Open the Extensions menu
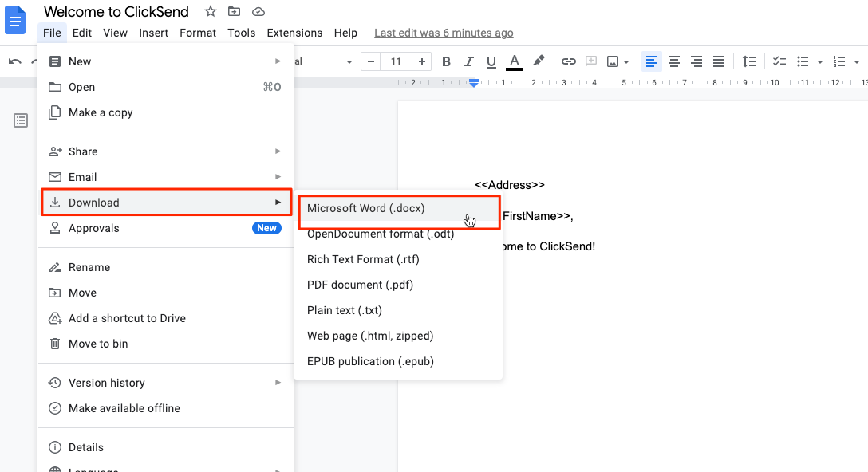Image resolution: width=868 pixels, height=472 pixels. 294,33
